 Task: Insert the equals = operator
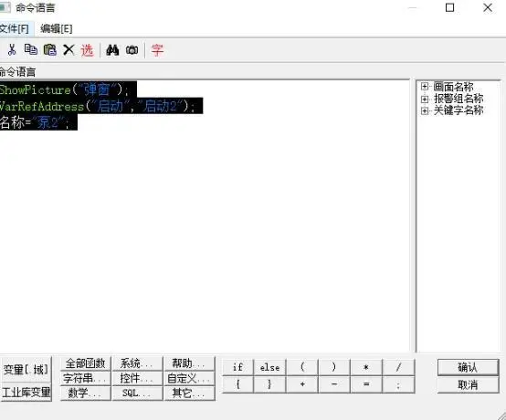(366, 384)
